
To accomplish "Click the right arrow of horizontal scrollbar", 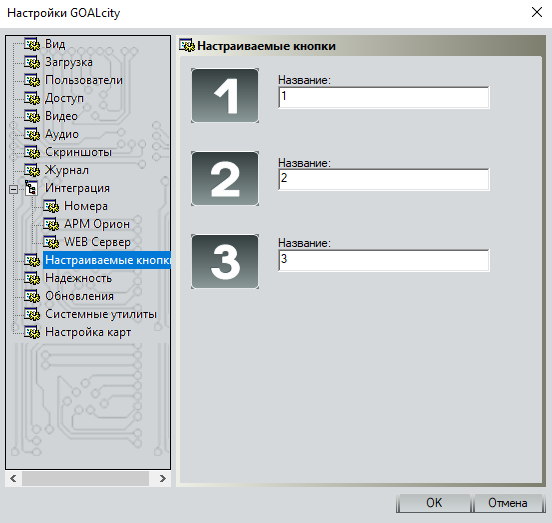I will pos(162,479).
